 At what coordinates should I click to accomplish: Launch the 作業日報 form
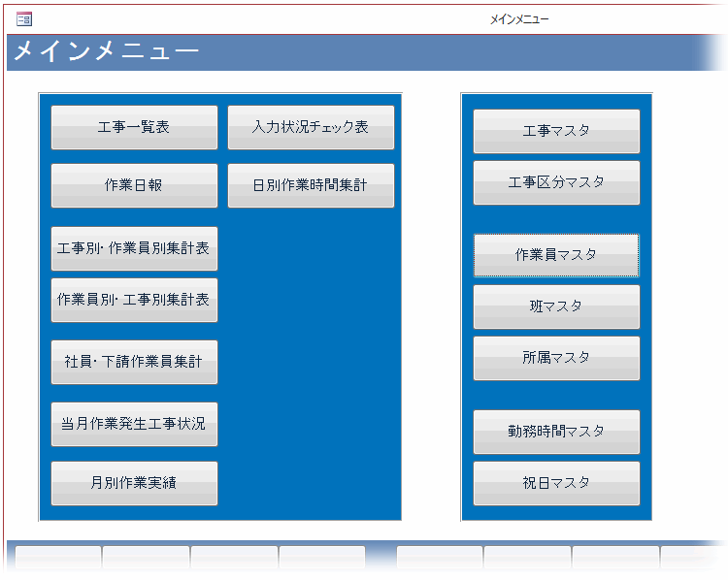click(134, 185)
